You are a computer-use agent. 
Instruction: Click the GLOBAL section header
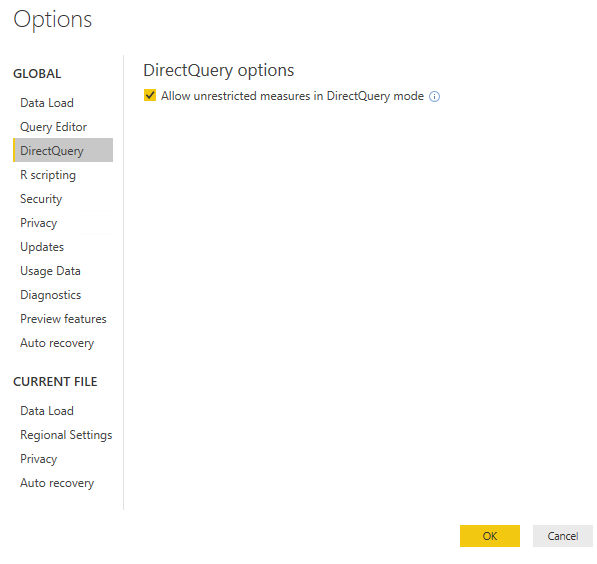[x=37, y=73]
